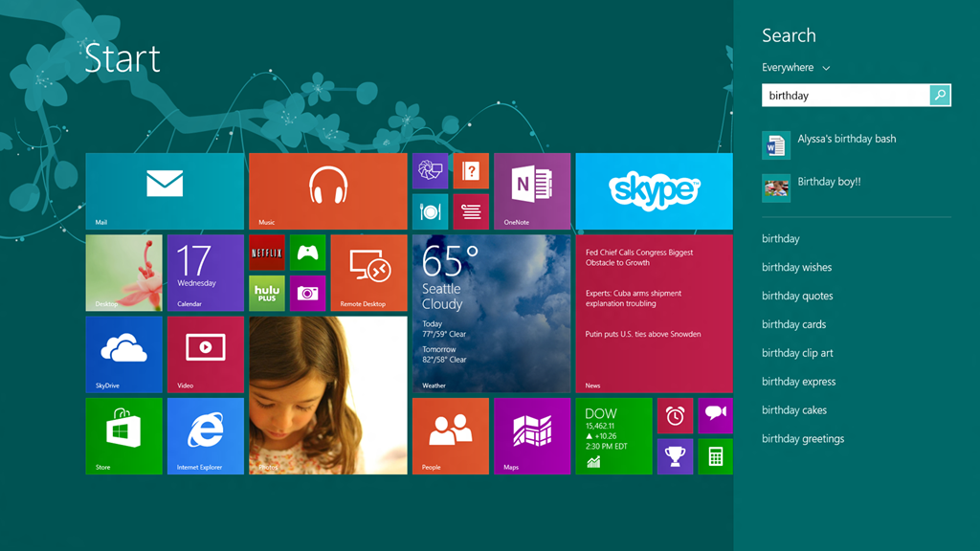Open the Reading List tile

pos(471,211)
